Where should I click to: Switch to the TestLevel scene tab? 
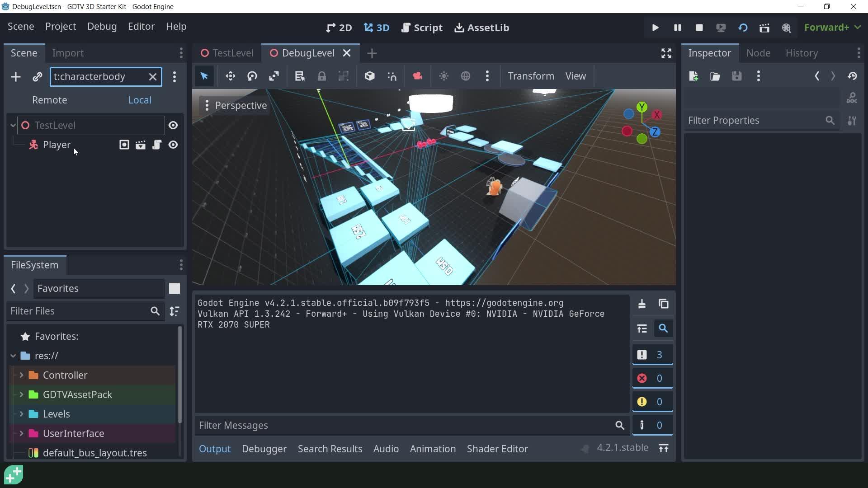(x=227, y=53)
